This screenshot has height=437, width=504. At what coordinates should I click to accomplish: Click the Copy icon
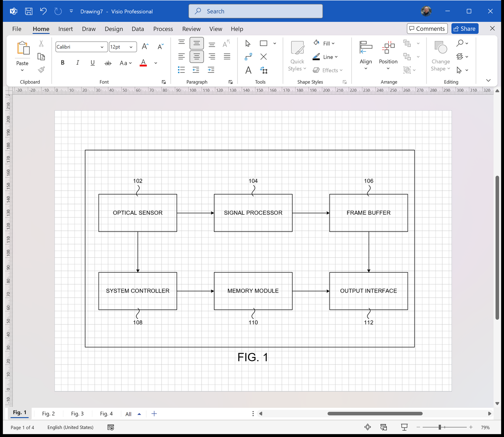(x=41, y=57)
